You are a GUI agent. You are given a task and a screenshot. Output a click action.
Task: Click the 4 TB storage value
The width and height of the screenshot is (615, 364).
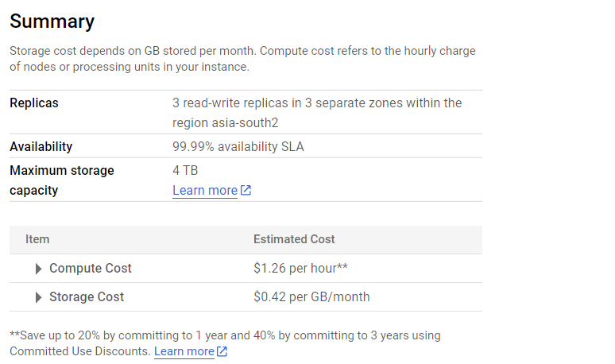pos(185,171)
